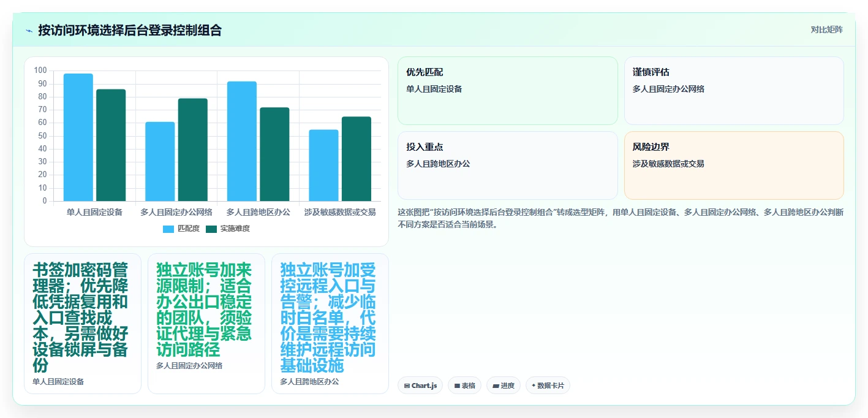Click the panel title 按访问环境选择后台登录控制组合

(130, 30)
